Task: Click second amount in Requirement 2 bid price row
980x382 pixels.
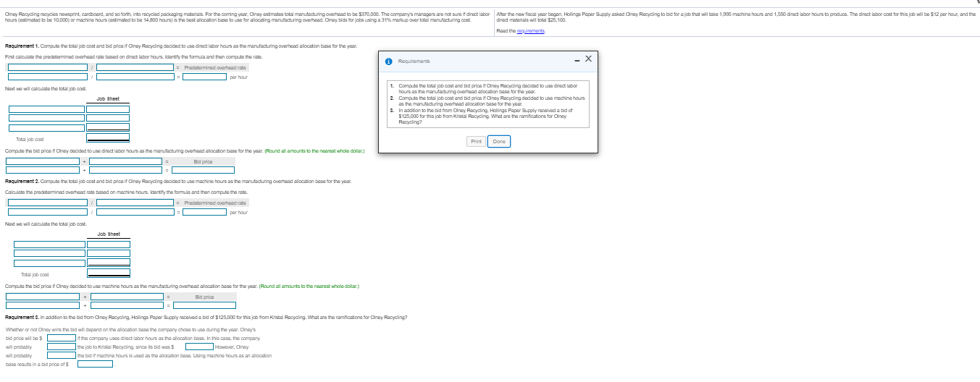Action: (127, 305)
